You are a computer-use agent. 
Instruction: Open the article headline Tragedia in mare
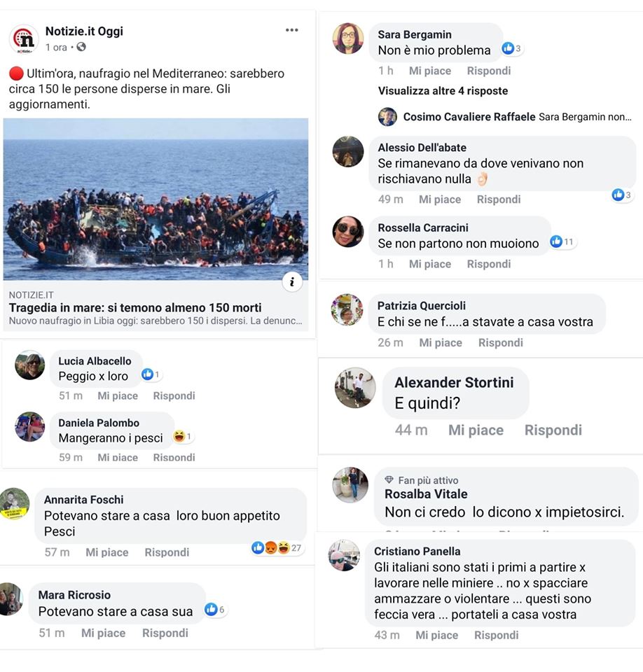pyautogui.click(x=135, y=307)
